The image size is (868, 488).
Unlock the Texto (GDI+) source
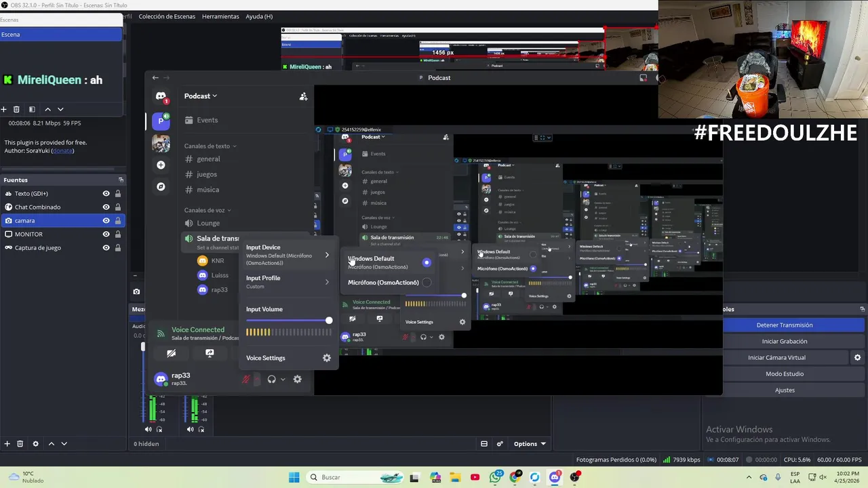coord(118,194)
